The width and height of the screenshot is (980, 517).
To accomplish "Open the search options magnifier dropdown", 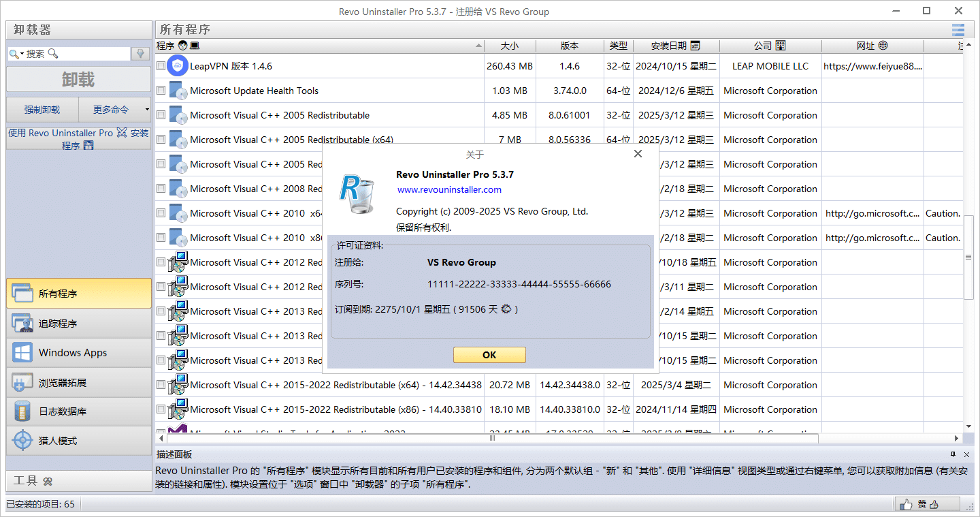I will pos(16,54).
